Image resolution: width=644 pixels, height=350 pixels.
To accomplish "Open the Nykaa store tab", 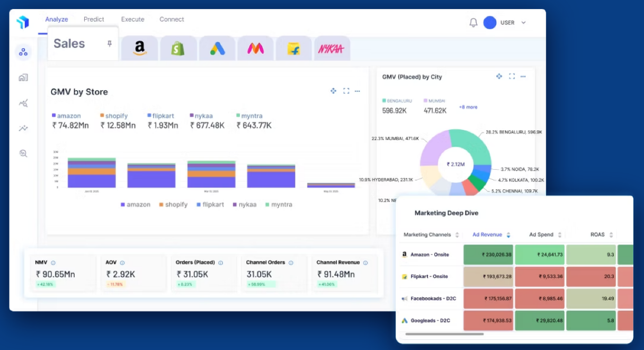I will coord(332,49).
